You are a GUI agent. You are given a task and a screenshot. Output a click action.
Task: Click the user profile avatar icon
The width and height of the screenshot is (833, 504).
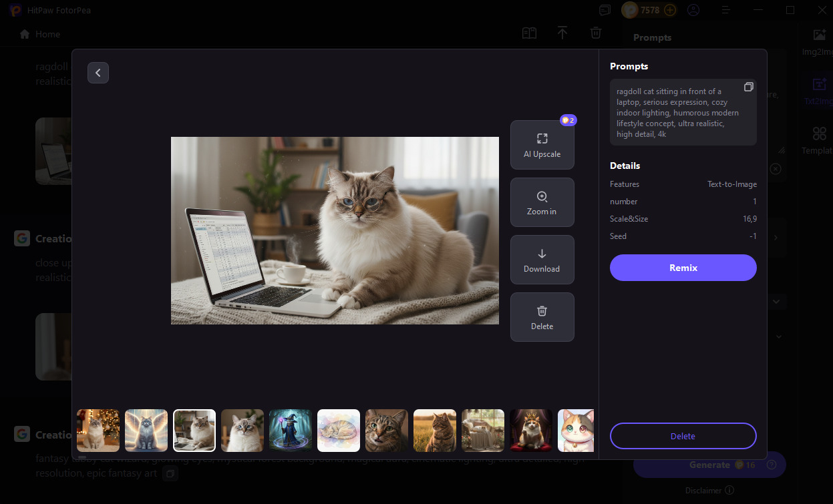[693, 10]
